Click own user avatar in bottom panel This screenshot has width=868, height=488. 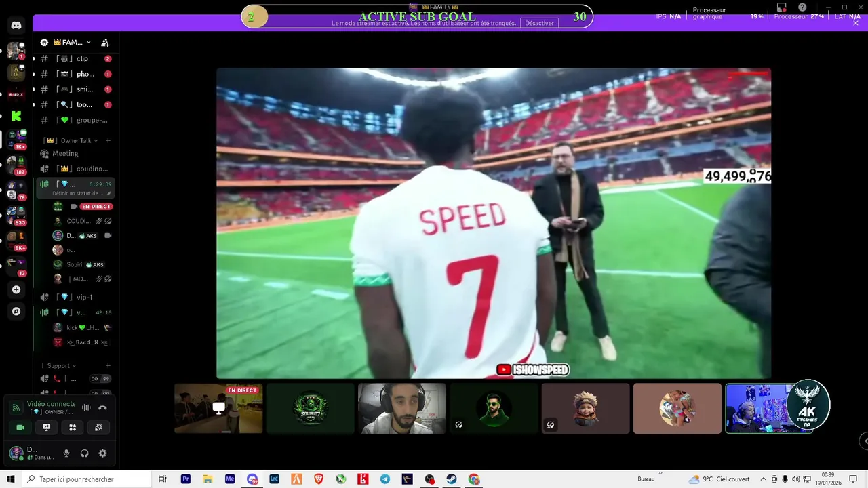coord(16,453)
